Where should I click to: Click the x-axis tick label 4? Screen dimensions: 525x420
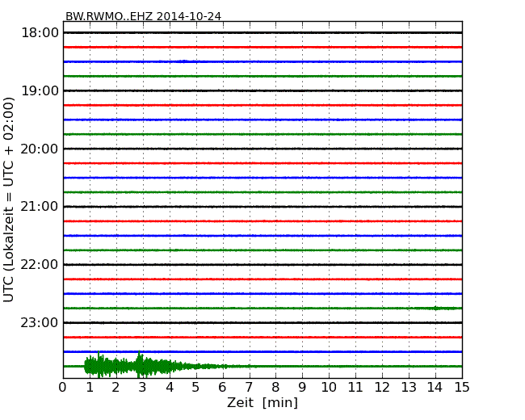pos(170,388)
